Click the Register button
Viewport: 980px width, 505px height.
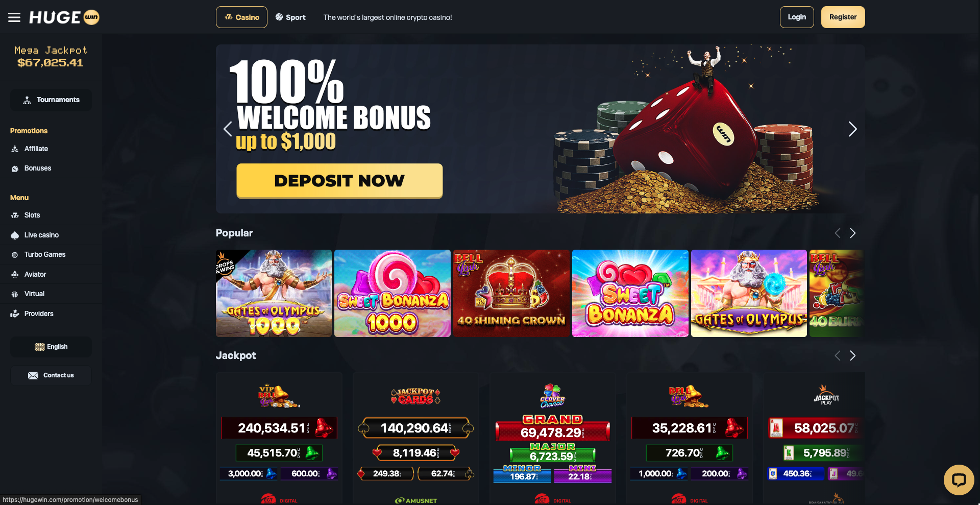pyautogui.click(x=843, y=17)
